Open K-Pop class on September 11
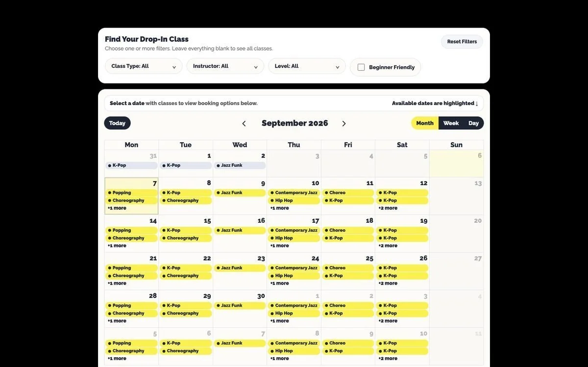 tap(348, 201)
